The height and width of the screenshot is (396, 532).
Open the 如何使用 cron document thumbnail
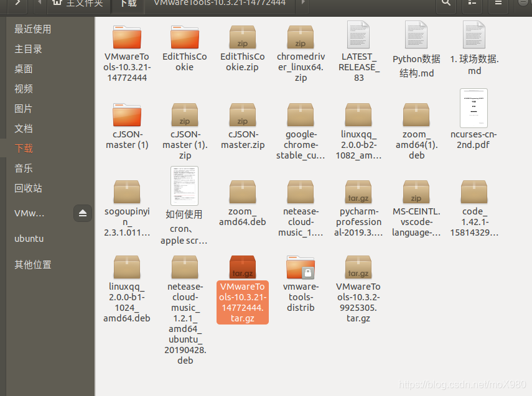184,186
